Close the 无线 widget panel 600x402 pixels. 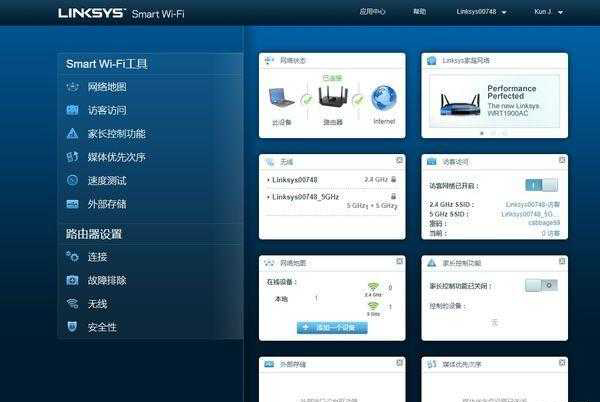(399, 160)
